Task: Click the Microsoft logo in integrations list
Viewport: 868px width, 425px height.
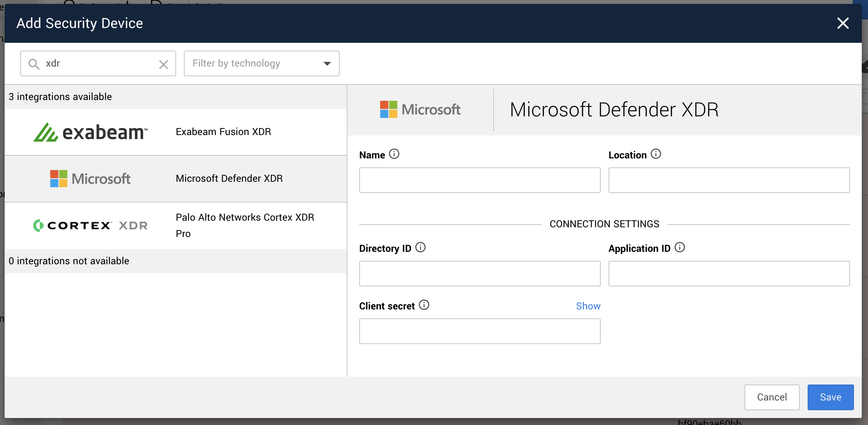Action: click(x=90, y=179)
